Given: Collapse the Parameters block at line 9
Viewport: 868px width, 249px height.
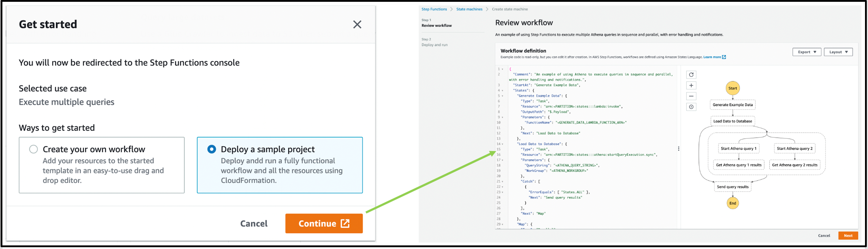Looking at the screenshot, I should (x=502, y=117).
